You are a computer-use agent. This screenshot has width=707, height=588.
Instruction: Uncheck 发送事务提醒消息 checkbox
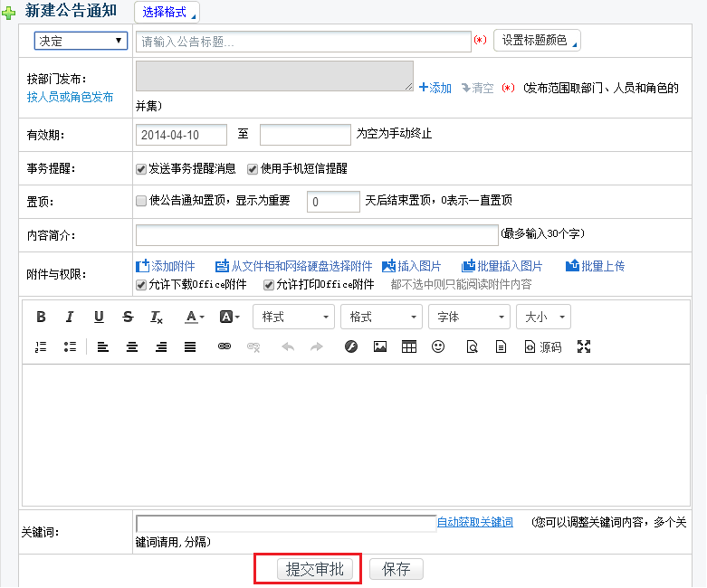coord(141,168)
